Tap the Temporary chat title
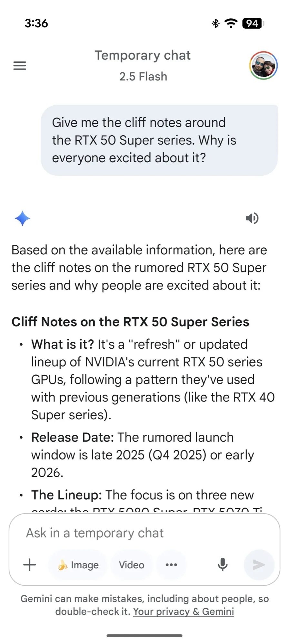This screenshot has width=289, height=644. click(x=143, y=55)
